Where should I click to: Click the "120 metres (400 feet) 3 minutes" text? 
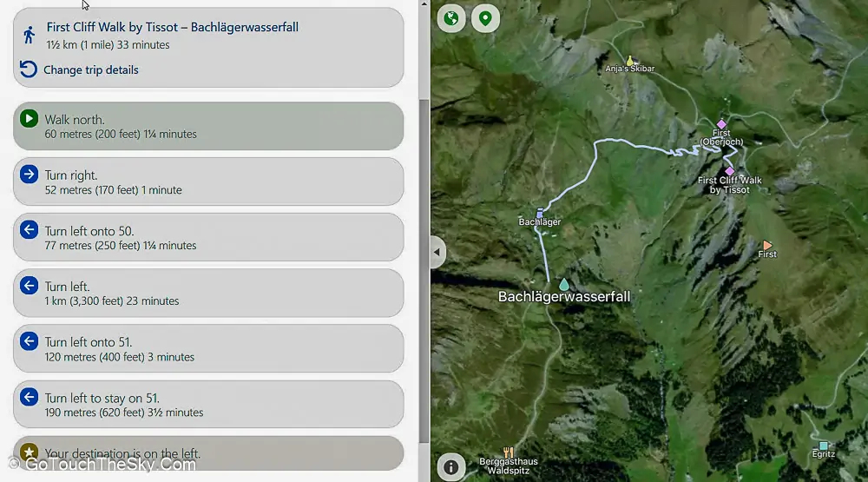(120, 357)
